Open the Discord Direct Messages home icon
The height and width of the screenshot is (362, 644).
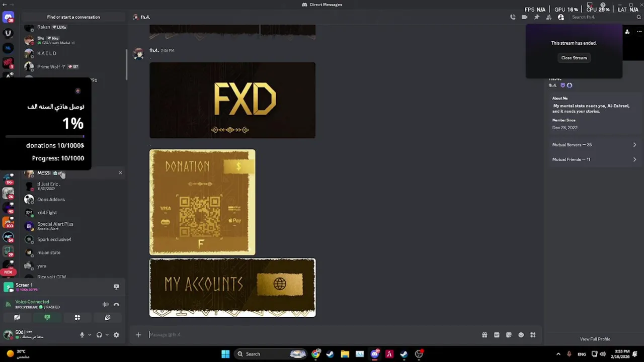click(8, 18)
